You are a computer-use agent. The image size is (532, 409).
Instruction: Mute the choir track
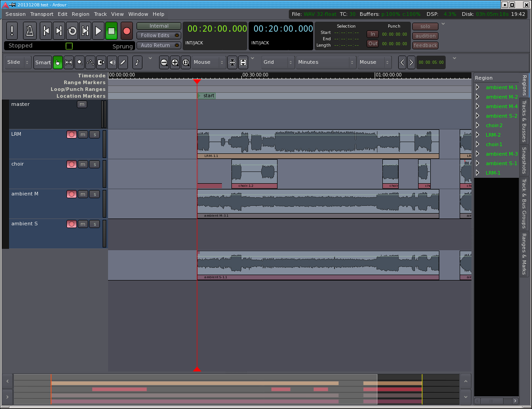click(83, 164)
